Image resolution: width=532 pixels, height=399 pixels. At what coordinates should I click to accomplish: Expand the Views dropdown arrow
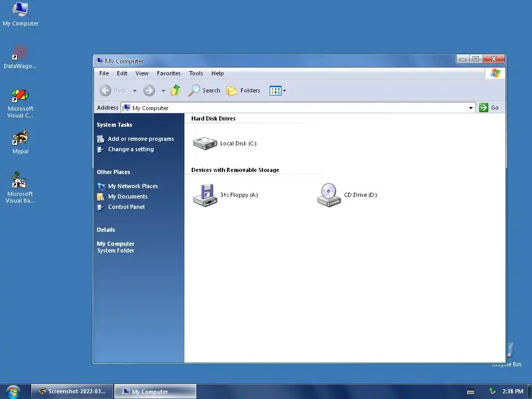click(284, 90)
